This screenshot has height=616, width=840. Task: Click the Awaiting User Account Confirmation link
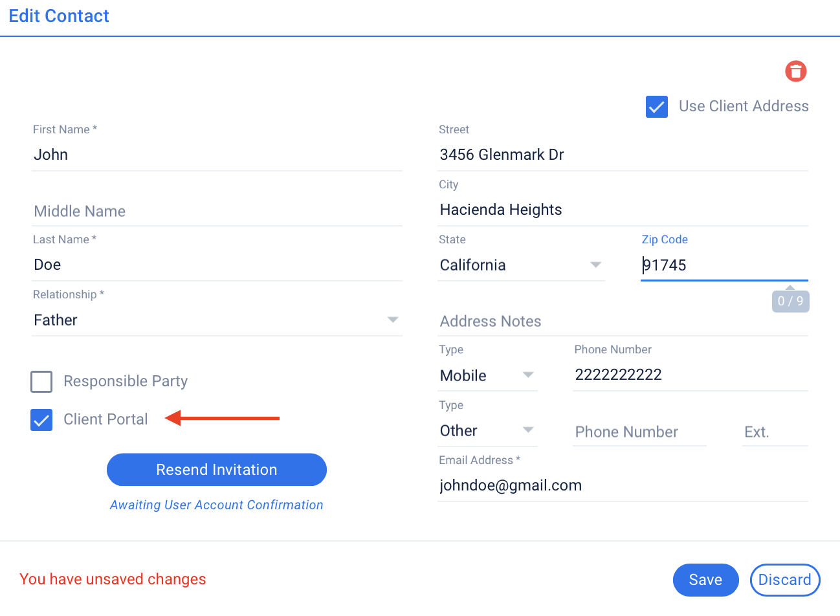click(x=216, y=505)
